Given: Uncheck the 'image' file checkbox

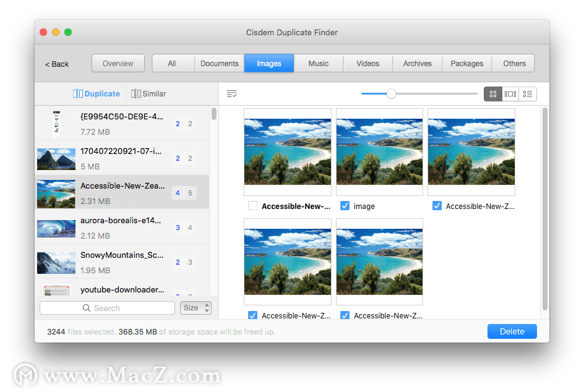Looking at the screenshot, I should coord(345,206).
